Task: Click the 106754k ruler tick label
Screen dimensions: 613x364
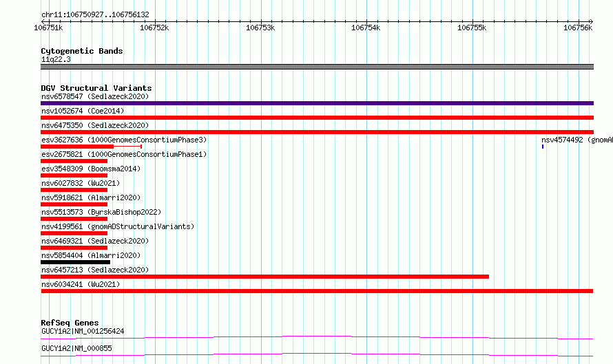Action: coord(366,28)
